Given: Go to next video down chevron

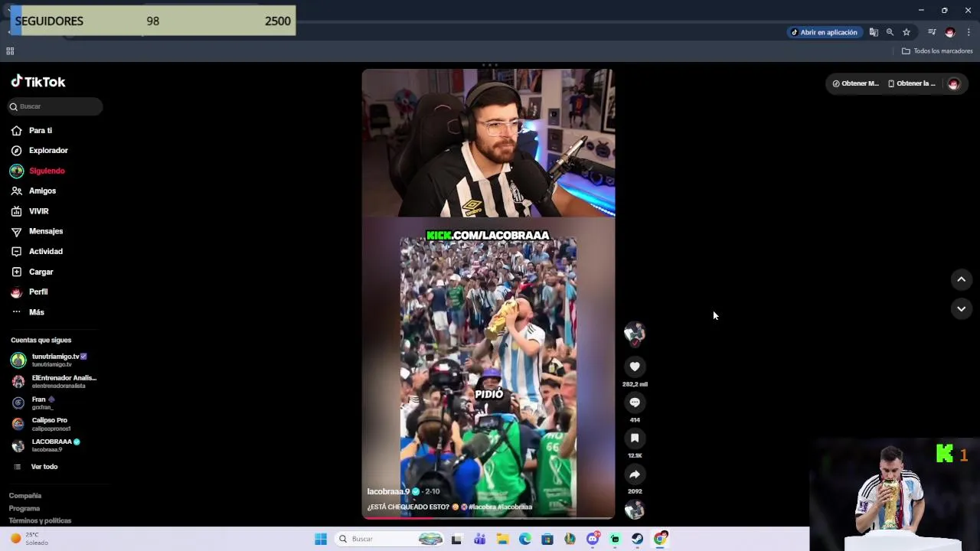Looking at the screenshot, I should pos(962,308).
